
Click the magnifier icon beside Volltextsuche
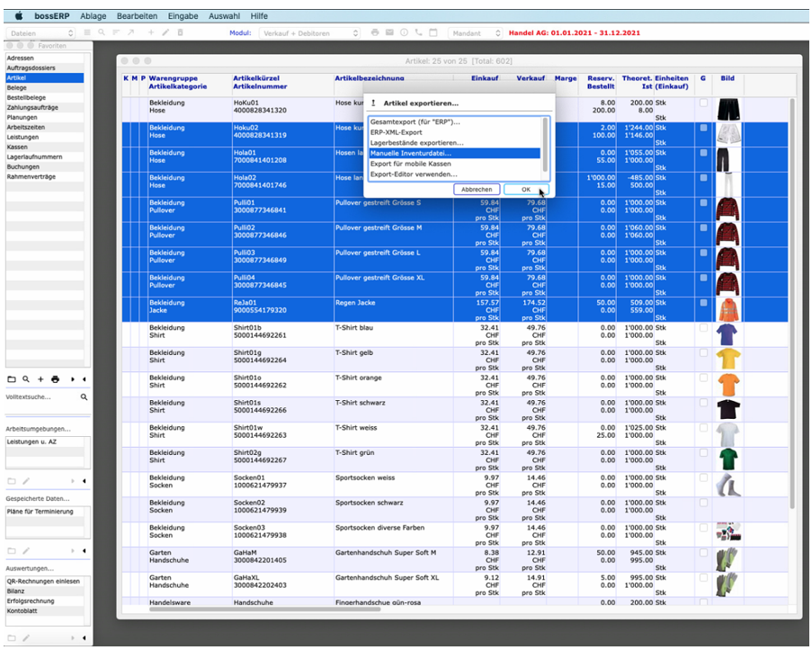[x=84, y=396]
